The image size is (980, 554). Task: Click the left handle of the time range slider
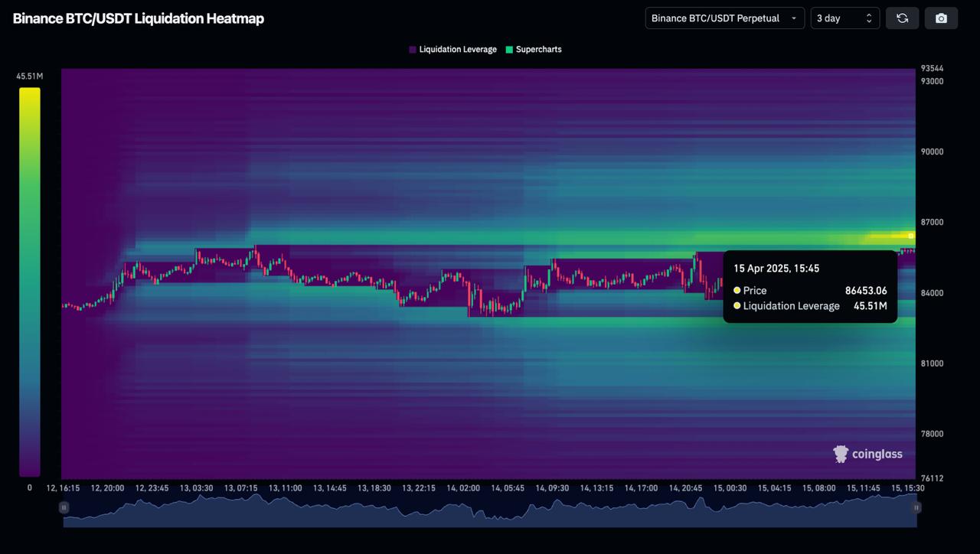click(64, 507)
